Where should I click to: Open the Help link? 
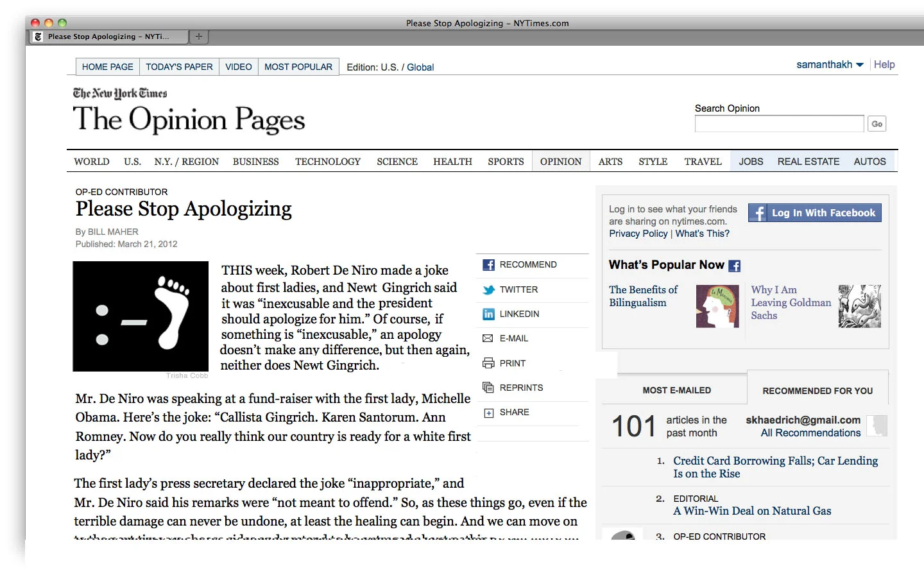(884, 65)
